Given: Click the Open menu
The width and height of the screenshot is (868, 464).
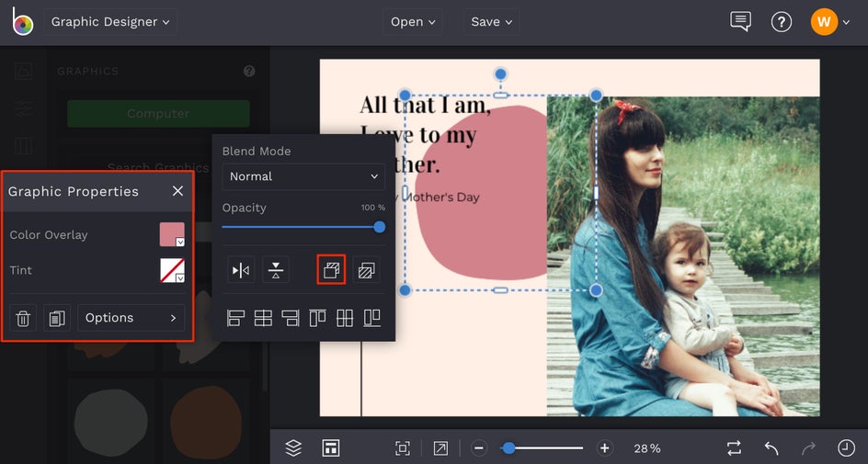Looking at the screenshot, I should pyautogui.click(x=413, y=22).
